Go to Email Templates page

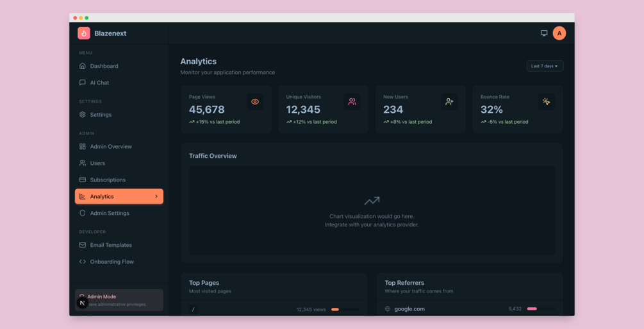point(119,245)
